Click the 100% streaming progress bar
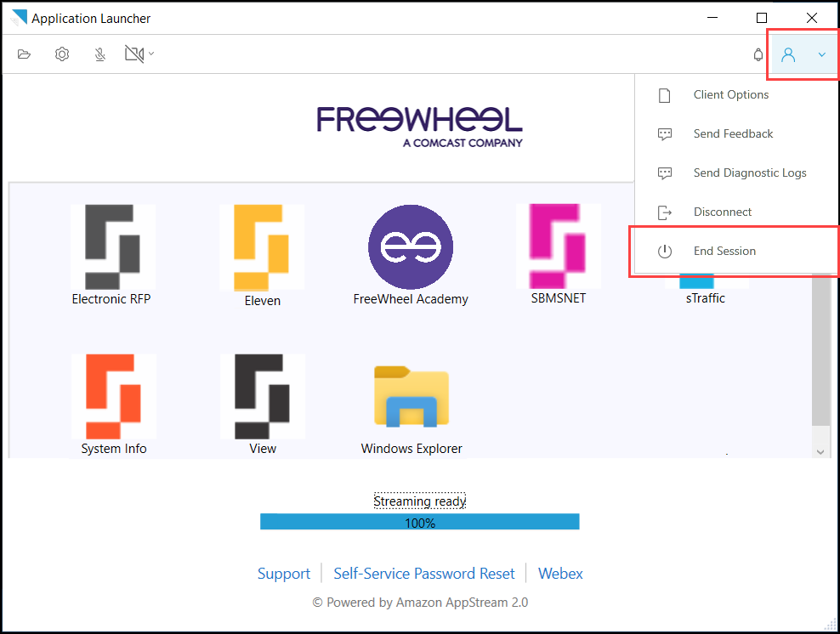840x634 pixels. coord(419,521)
